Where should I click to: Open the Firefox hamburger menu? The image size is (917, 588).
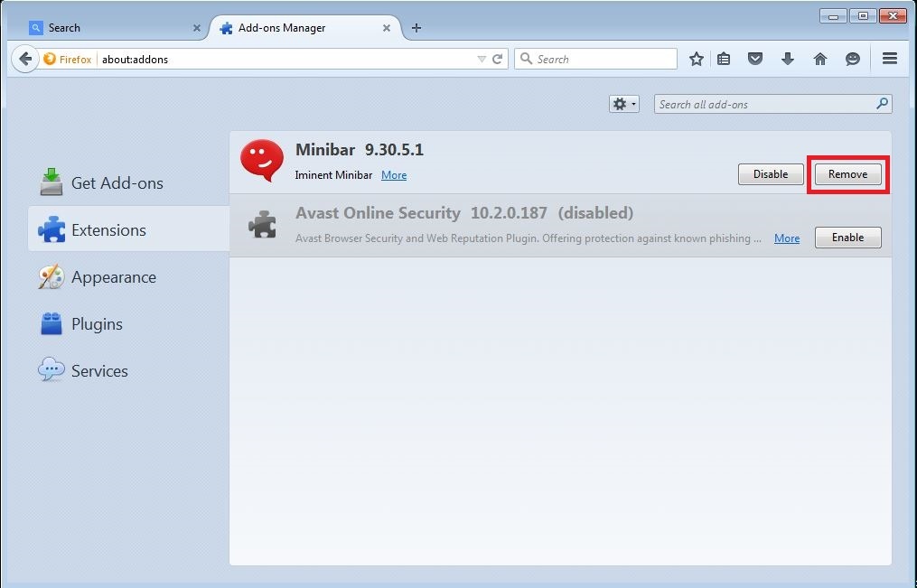coord(890,59)
